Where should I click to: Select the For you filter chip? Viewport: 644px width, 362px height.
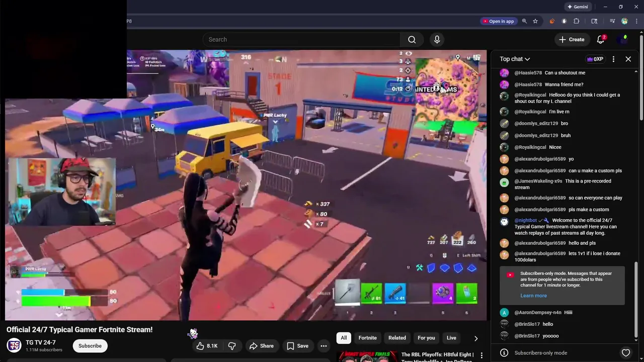click(426, 338)
